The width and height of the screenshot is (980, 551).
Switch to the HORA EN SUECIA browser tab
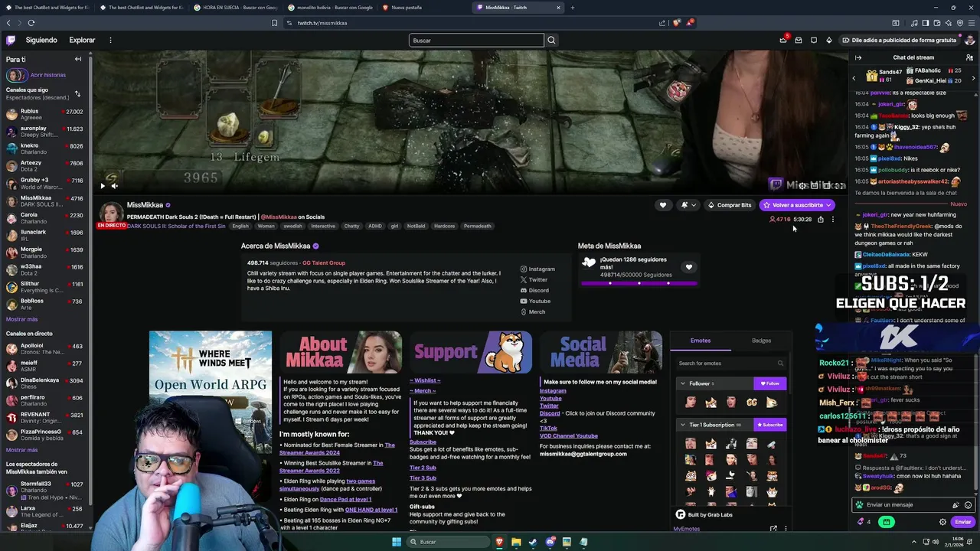(236, 8)
